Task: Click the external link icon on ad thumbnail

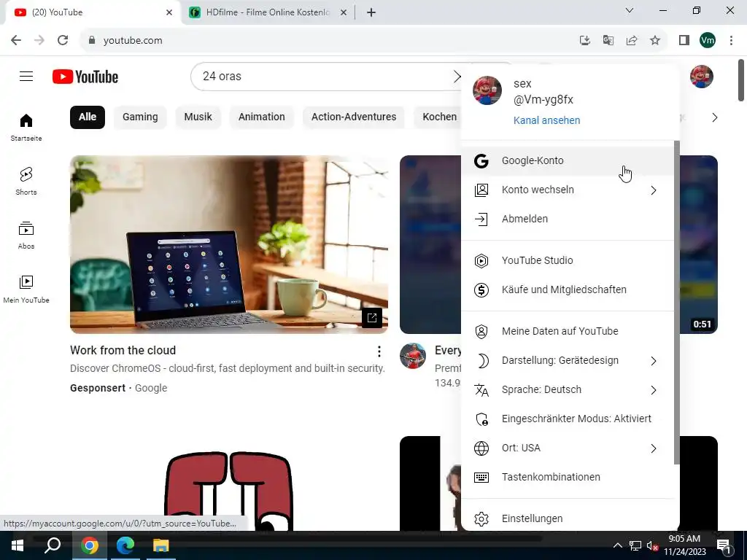Action: point(371,318)
